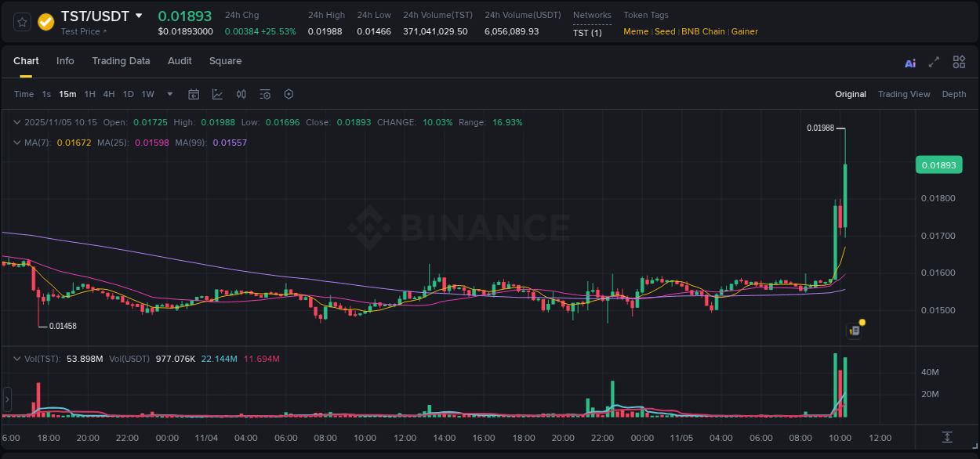The height and width of the screenshot is (459, 980).
Task: Open the indicator list settings icon
Action: [x=265, y=94]
